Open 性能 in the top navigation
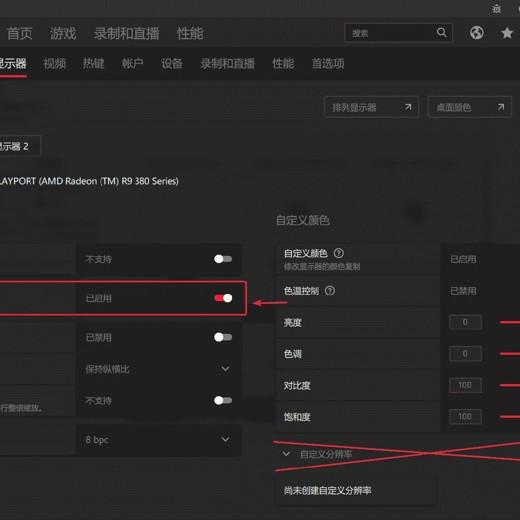The width and height of the screenshot is (520, 520). point(190,33)
